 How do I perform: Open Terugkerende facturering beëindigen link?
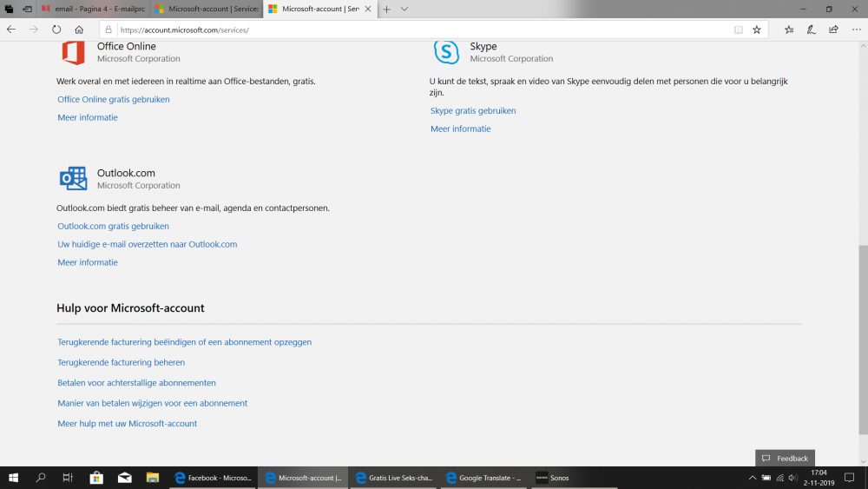(x=184, y=342)
